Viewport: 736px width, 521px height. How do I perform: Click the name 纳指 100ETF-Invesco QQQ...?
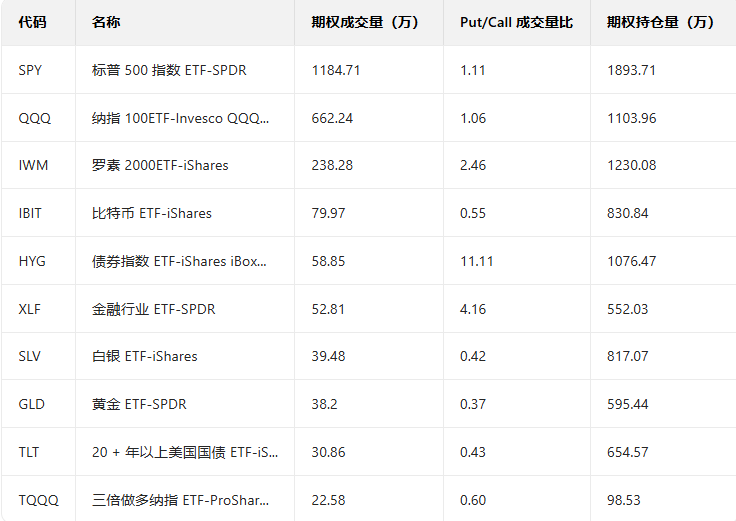[180, 118]
